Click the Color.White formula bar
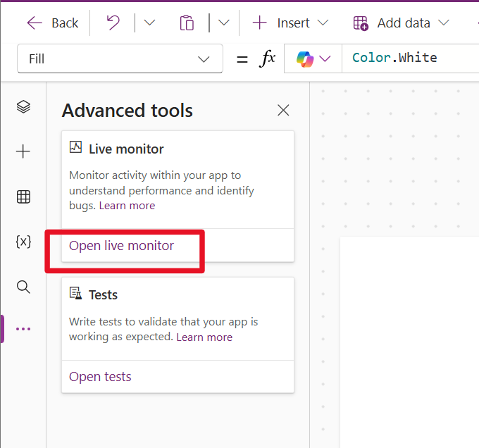This screenshot has width=479, height=448. click(410, 58)
